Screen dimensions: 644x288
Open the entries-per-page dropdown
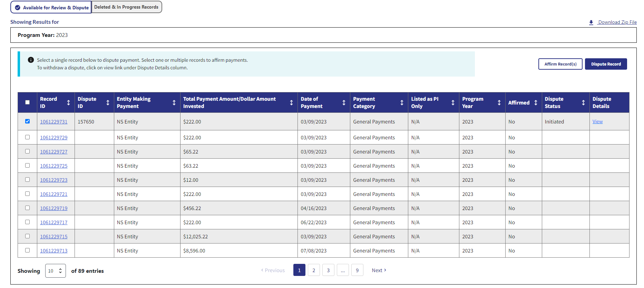[x=55, y=271]
